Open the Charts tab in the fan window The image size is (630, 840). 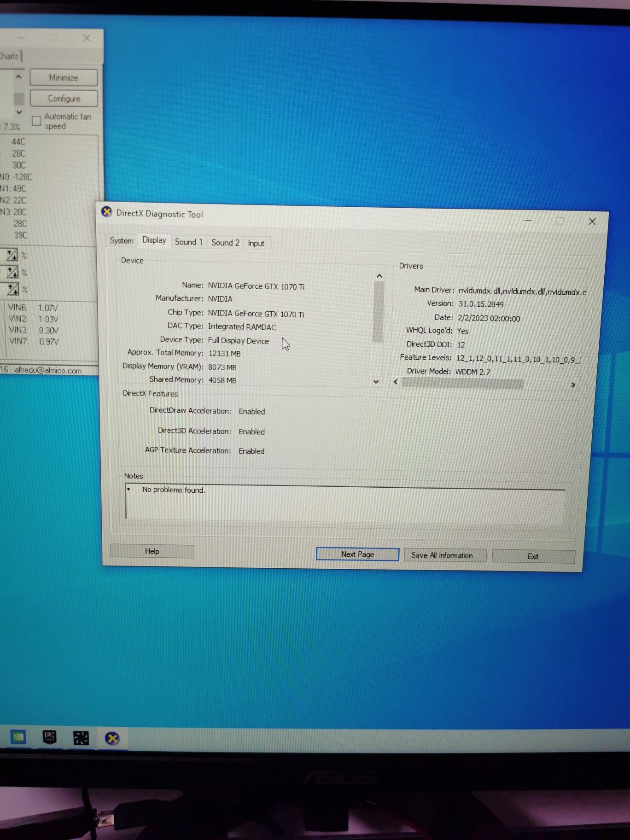point(9,56)
